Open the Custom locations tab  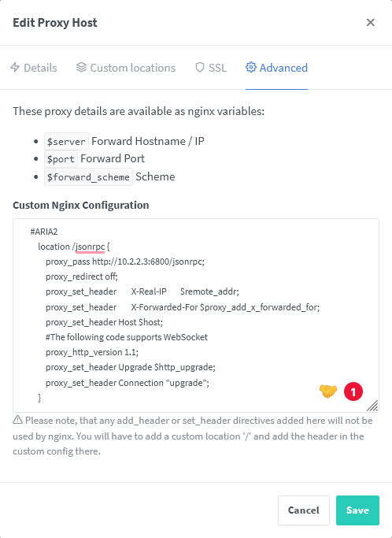[x=126, y=68]
